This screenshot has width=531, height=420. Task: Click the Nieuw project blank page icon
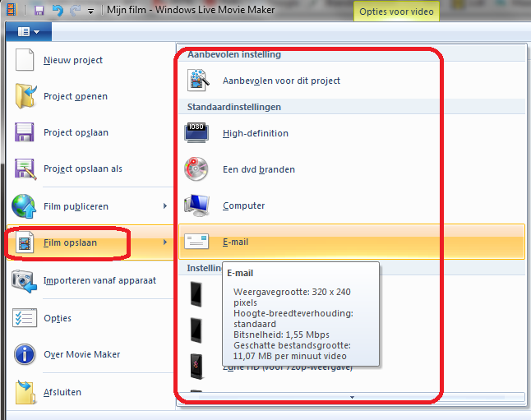(x=25, y=60)
